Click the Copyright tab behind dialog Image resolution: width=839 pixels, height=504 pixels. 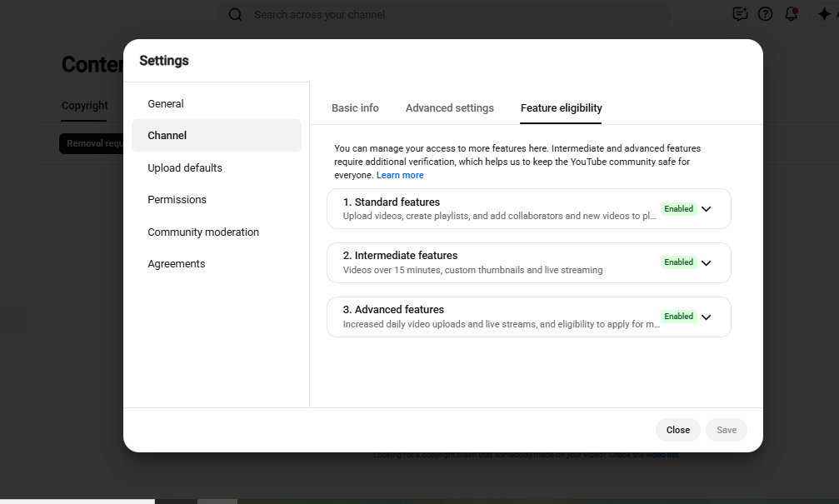coord(84,106)
